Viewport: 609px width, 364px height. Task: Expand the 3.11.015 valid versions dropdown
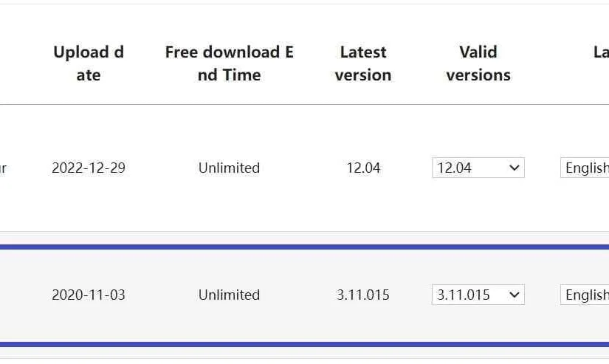click(478, 295)
